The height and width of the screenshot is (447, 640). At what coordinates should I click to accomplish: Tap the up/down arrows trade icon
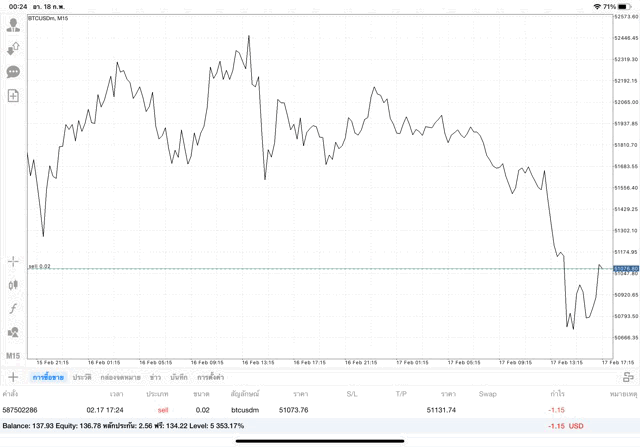(13, 48)
